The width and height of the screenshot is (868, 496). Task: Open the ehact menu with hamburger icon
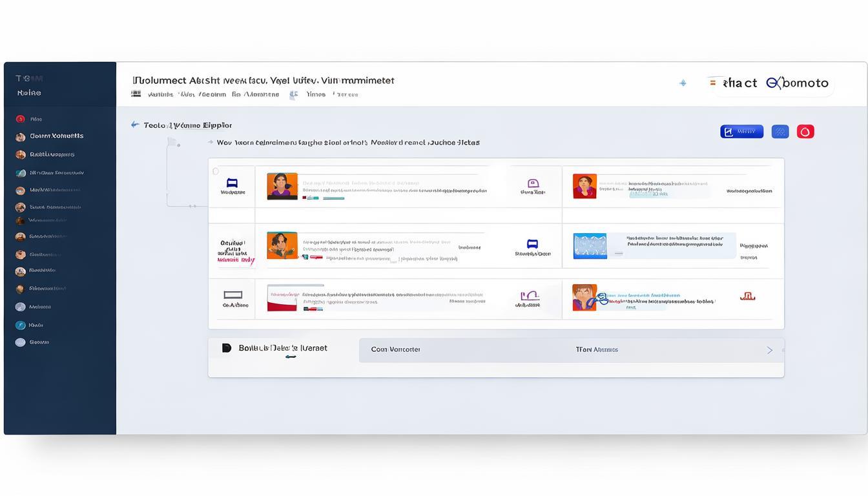pos(713,83)
